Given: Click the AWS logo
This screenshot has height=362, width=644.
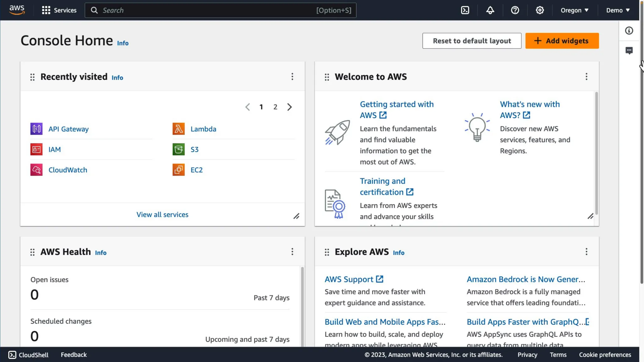Looking at the screenshot, I should (x=17, y=10).
